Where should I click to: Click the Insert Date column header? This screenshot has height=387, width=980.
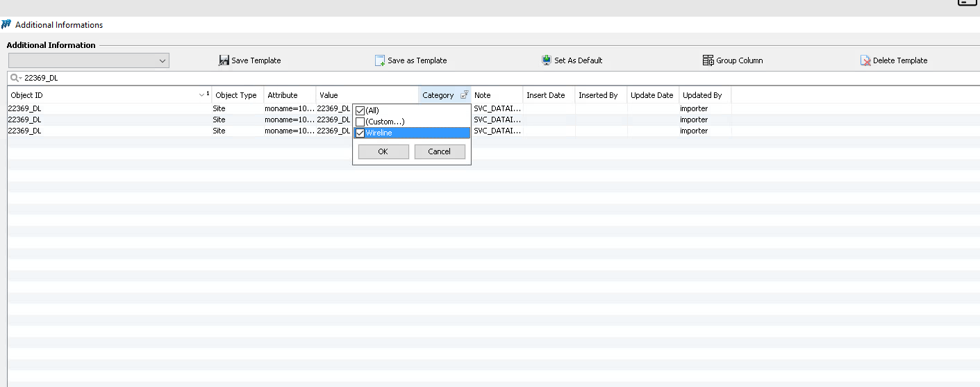(546, 95)
